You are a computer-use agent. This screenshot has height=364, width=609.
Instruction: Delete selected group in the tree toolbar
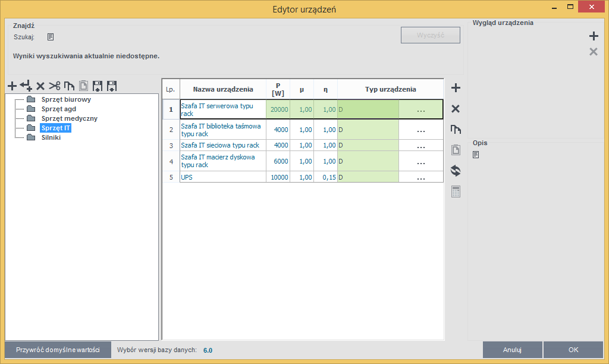click(x=40, y=86)
